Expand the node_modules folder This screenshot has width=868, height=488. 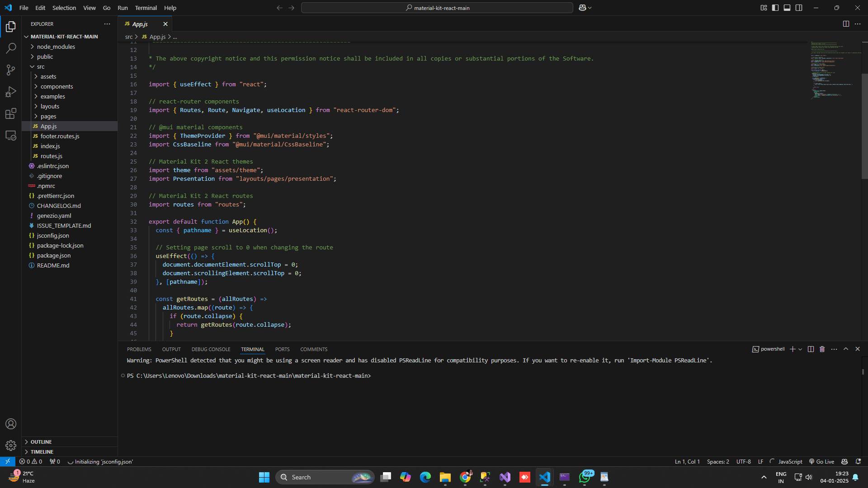click(x=56, y=47)
